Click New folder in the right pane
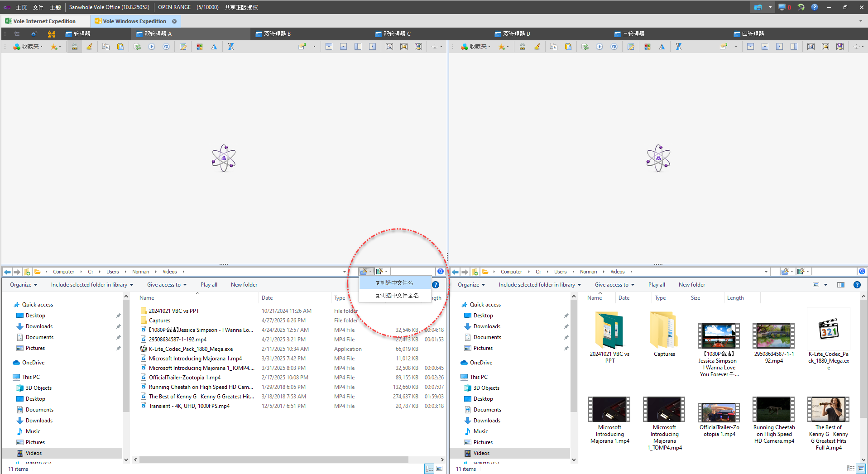This screenshot has width=868, height=474. [692, 285]
